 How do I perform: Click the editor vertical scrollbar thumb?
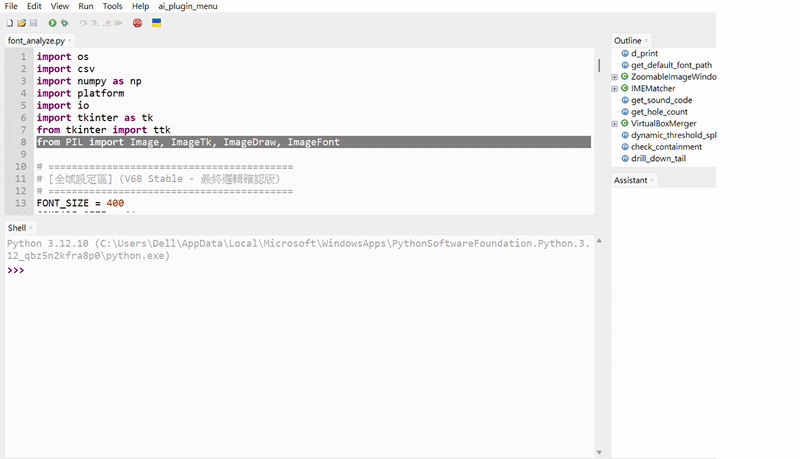coord(599,65)
